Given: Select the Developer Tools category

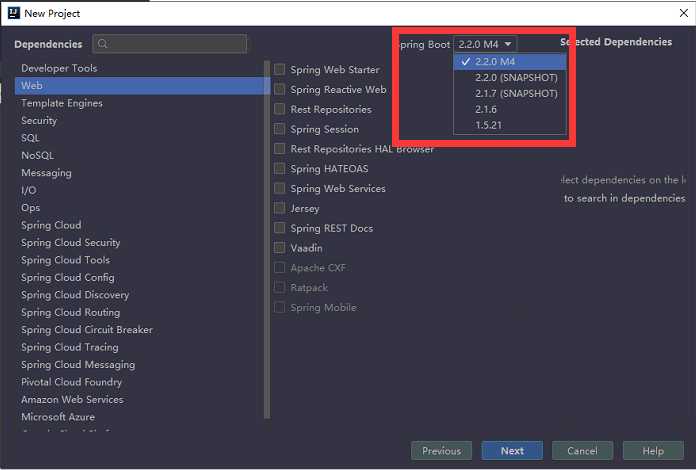Looking at the screenshot, I should (x=139, y=68).
